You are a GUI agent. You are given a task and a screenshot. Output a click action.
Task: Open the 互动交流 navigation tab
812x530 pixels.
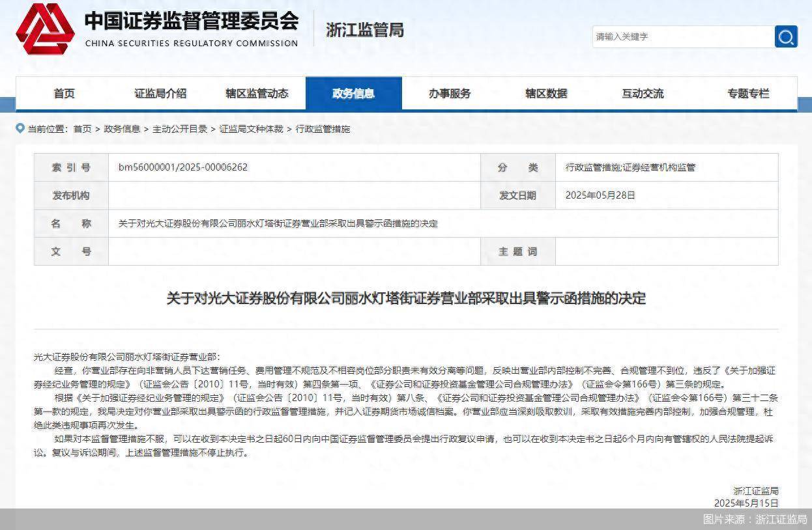(643, 94)
